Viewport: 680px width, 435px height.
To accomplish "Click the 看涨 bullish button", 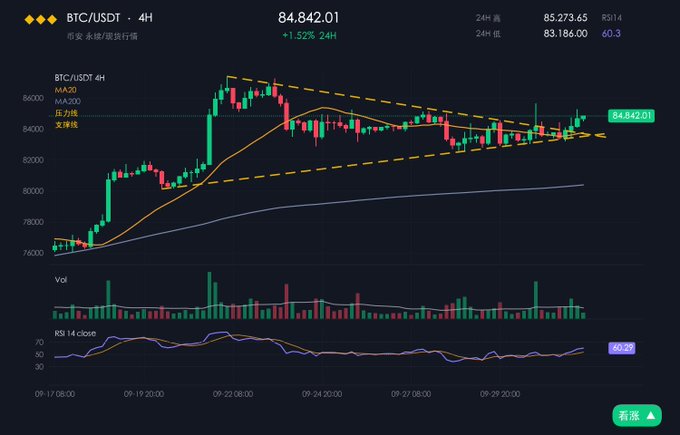I will click(637, 416).
